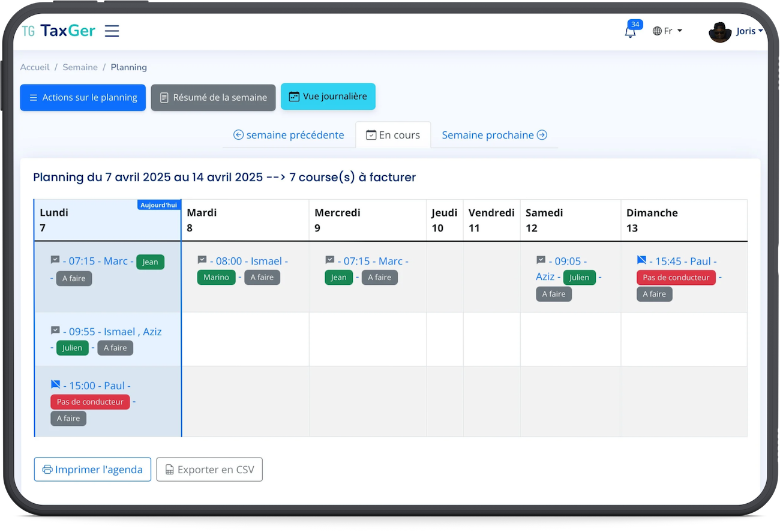780x532 pixels.
Task: Open Actions sur le planning menu
Action: (83, 97)
